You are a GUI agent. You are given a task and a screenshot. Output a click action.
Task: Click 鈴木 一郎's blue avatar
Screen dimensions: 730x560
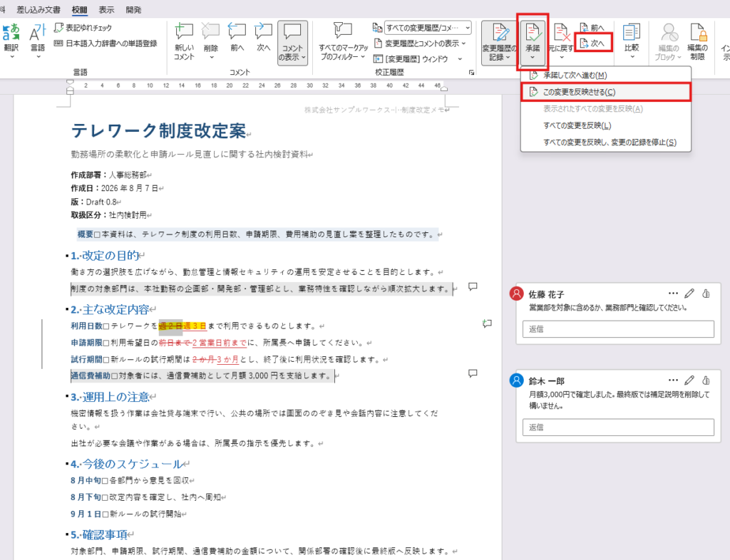[516, 380]
